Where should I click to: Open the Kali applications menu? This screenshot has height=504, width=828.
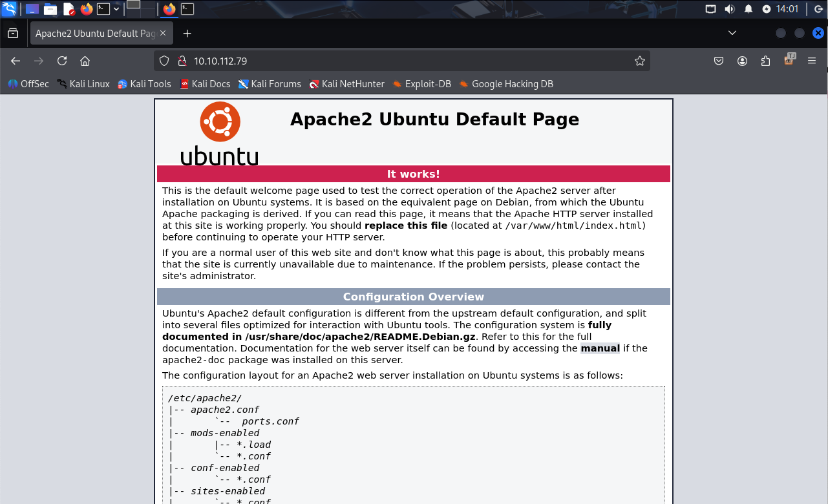pyautogui.click(x=9, y=9)
